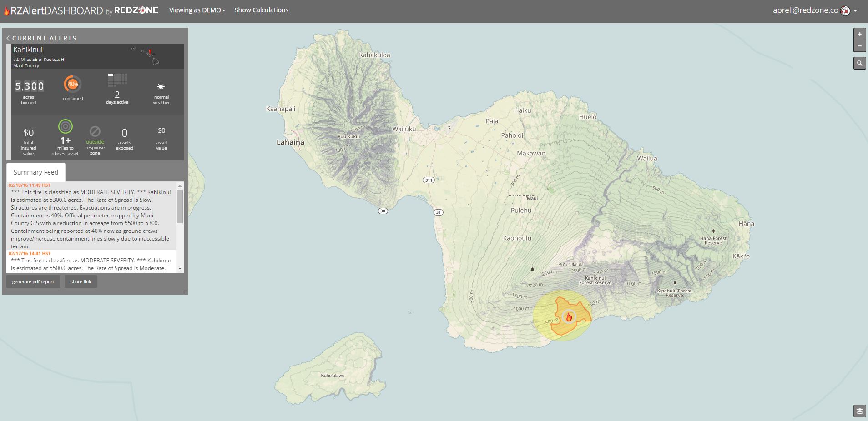Click the Hawaii islands locator thumbnail
The image size is (868, 421).
coord(145,56)
